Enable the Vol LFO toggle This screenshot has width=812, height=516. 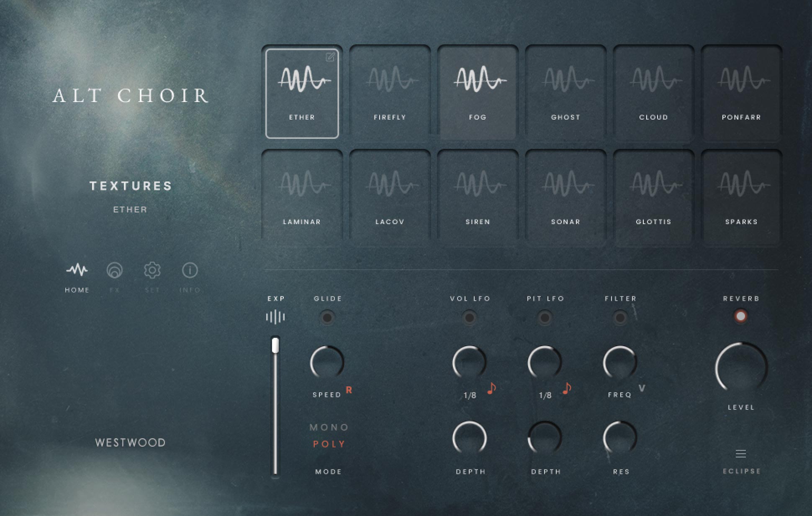(469, 318)
